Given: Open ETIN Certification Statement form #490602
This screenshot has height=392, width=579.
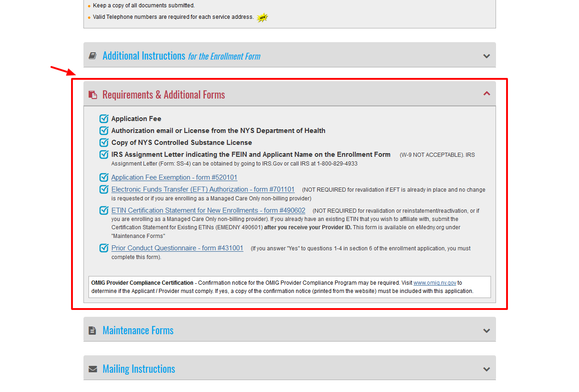Looking at the screenshot, I should coord(208,210).
